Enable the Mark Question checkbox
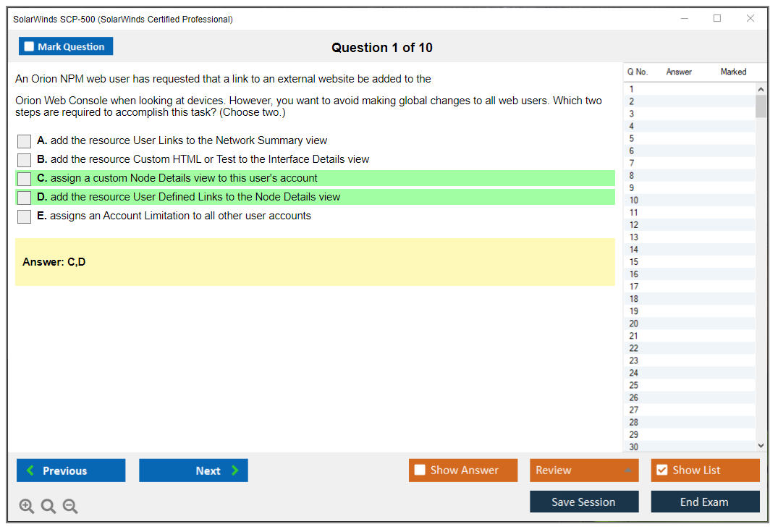Screen dimensions: 778x532 tap(29, 47)
